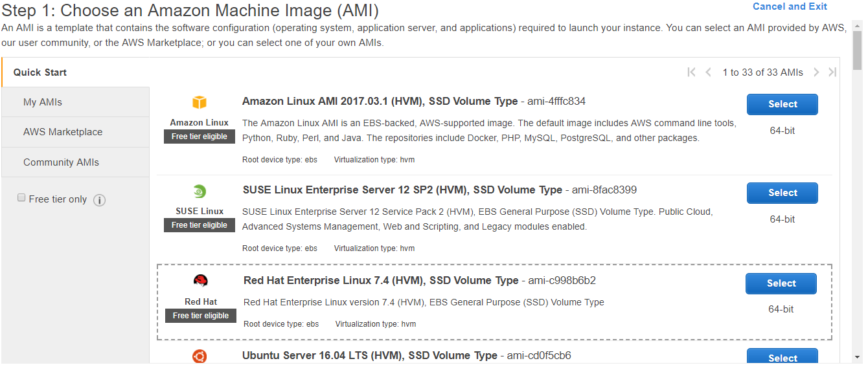Click the Red Hat name label
Viewport: 868px width, 372px height.
click(x=201, y=301)
